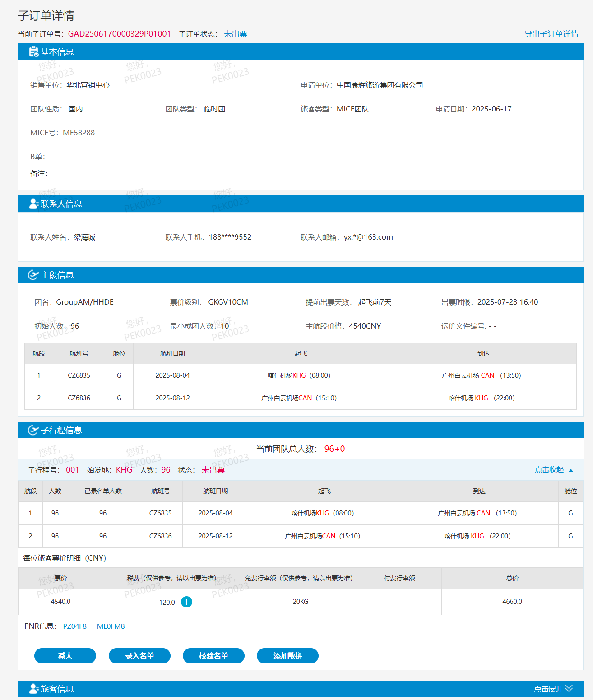This screenshot has height=700, width=593.
Task: Click the tax info exclamation icon
Action: click(x=186, y=602)
